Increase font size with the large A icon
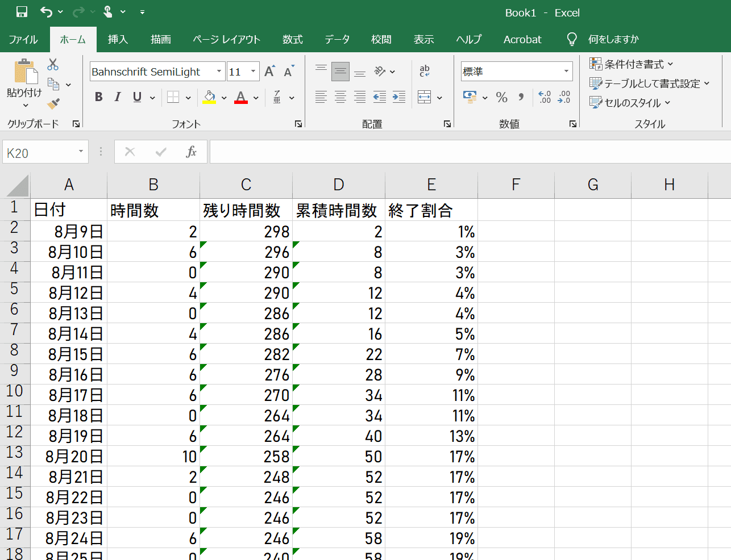 coord(270,71)
